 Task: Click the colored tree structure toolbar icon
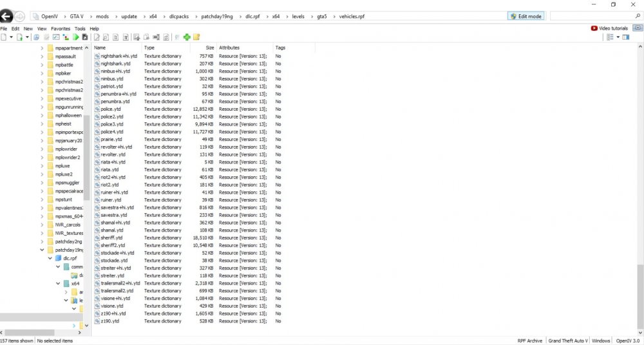[x=66, y=37]
